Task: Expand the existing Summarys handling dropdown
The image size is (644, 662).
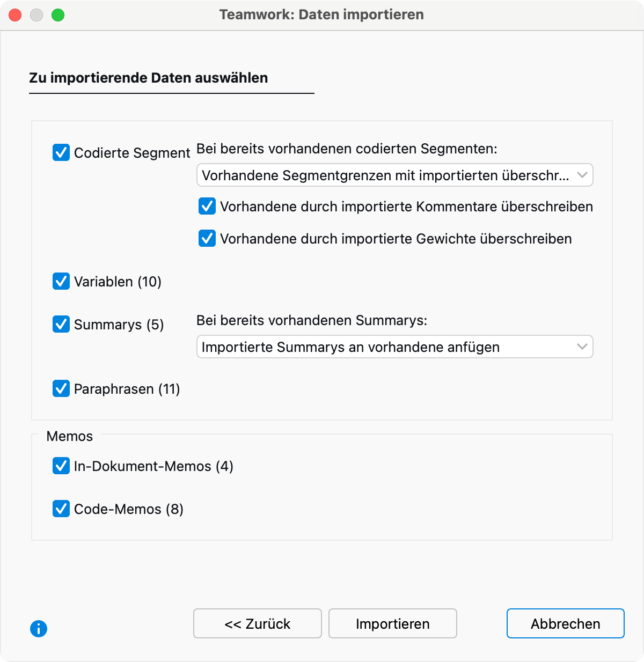Action: point(394,347)
